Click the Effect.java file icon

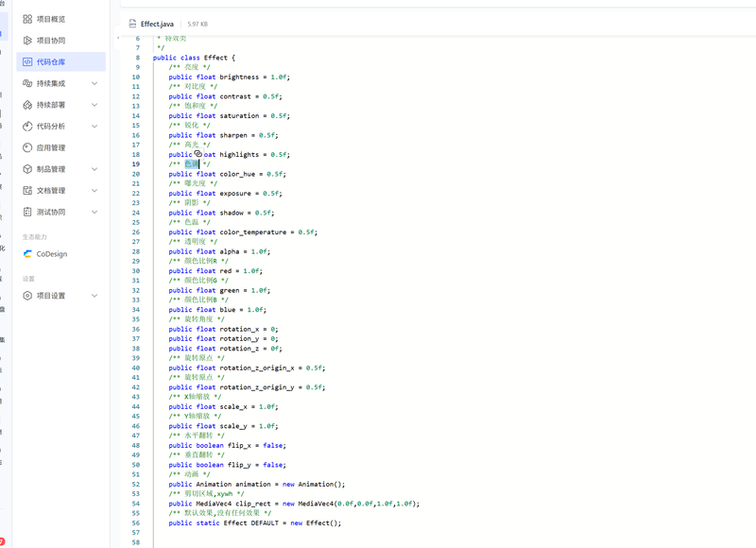click(132, 24)
